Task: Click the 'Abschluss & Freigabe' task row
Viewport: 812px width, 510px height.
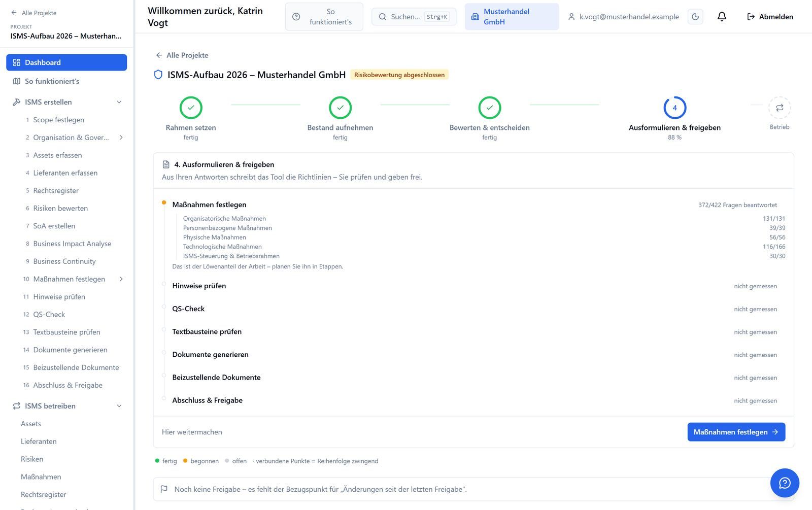Action: tap(473, 400)
